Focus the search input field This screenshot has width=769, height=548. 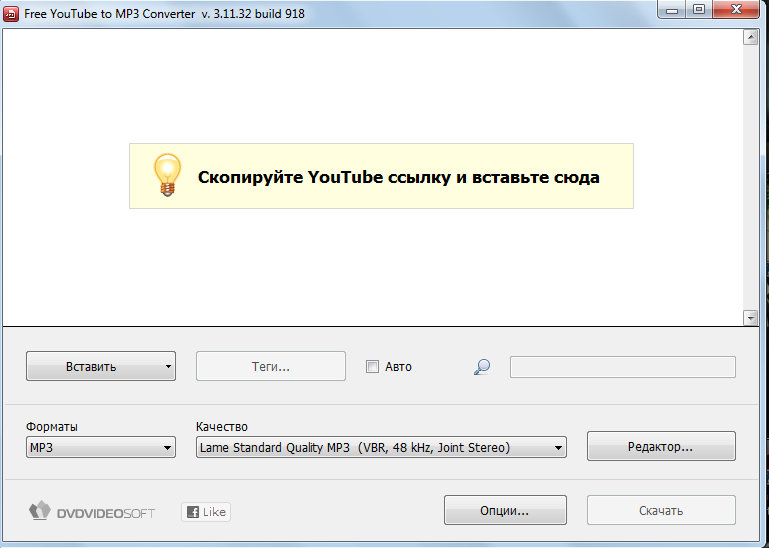(x=622, y=367)
